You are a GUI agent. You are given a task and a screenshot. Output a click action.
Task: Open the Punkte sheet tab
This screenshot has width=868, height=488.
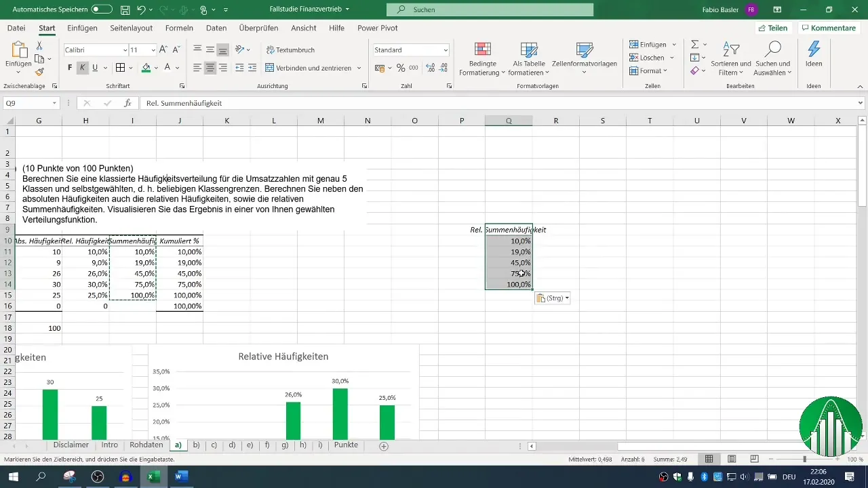pos(346,445)
